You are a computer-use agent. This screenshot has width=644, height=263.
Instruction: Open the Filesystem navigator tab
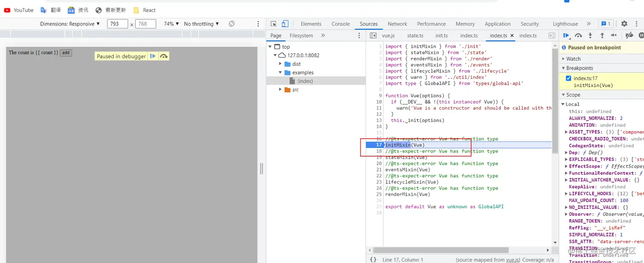coord(301,35)
